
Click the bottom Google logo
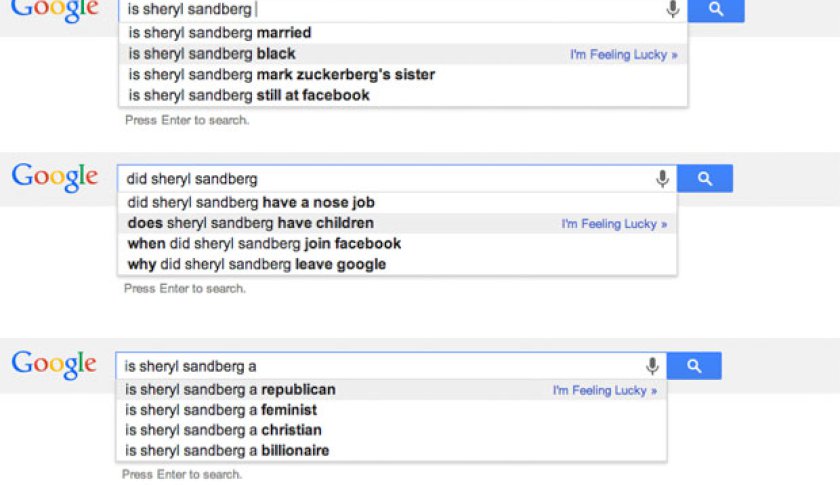(x=55, y=364)
